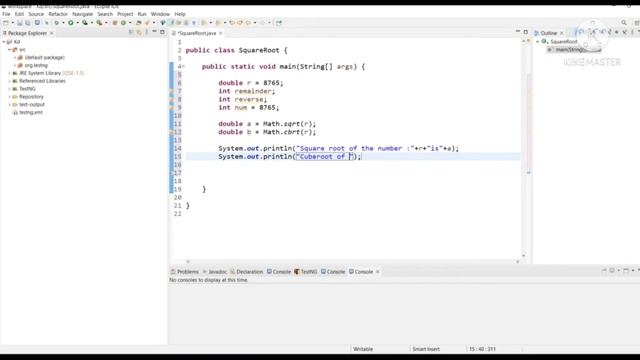The width and height of the screenshot is (640, 360).
Task: Open the Run button dropdown arrow
Action: click(77, 23)
